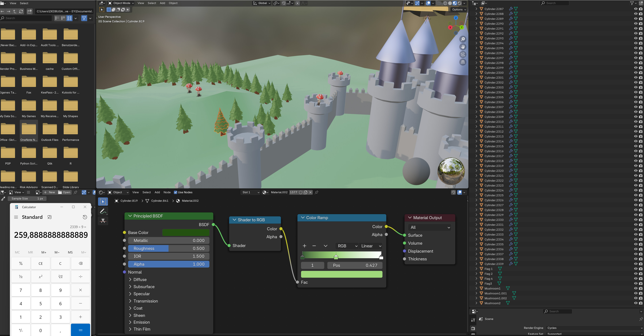Open the Object Mode dropdown
This screenshot has width=644, height=336.
tap(121, 3)
